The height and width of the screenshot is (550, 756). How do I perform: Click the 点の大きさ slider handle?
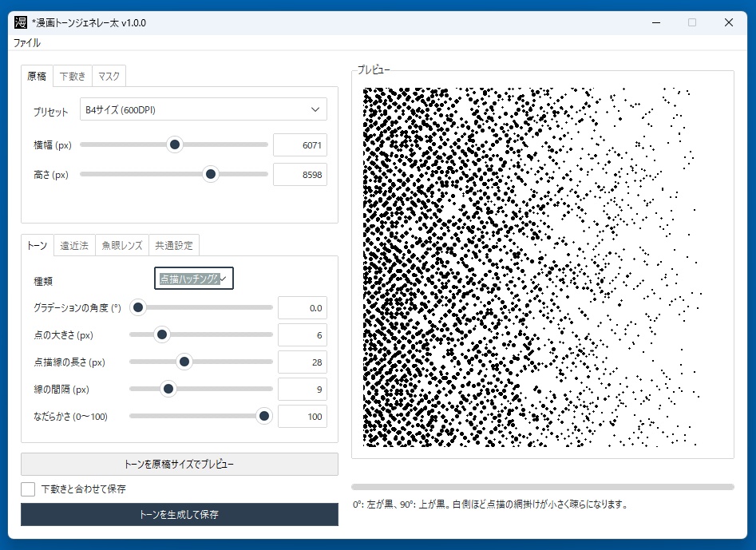[x=162, y=334]
